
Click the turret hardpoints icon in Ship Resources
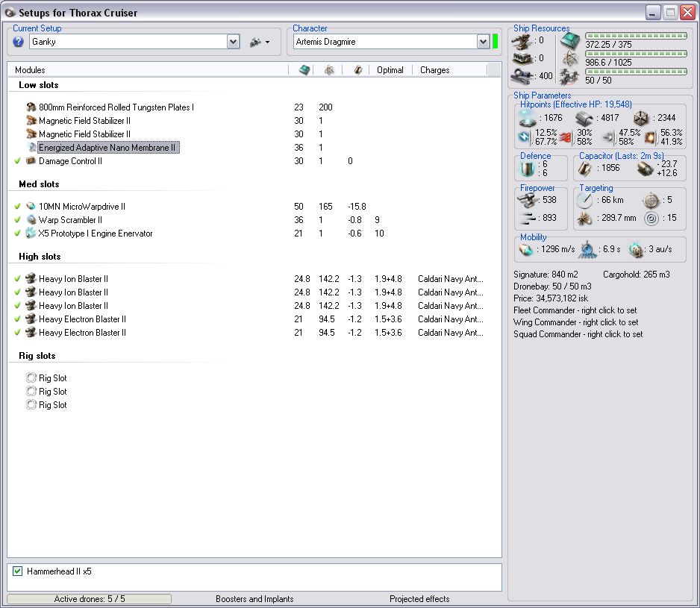(x=522, y=40)
